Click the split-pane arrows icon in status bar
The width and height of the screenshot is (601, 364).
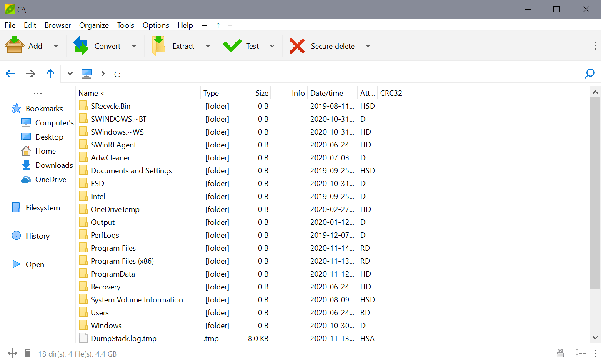click(x=13, y=353)
